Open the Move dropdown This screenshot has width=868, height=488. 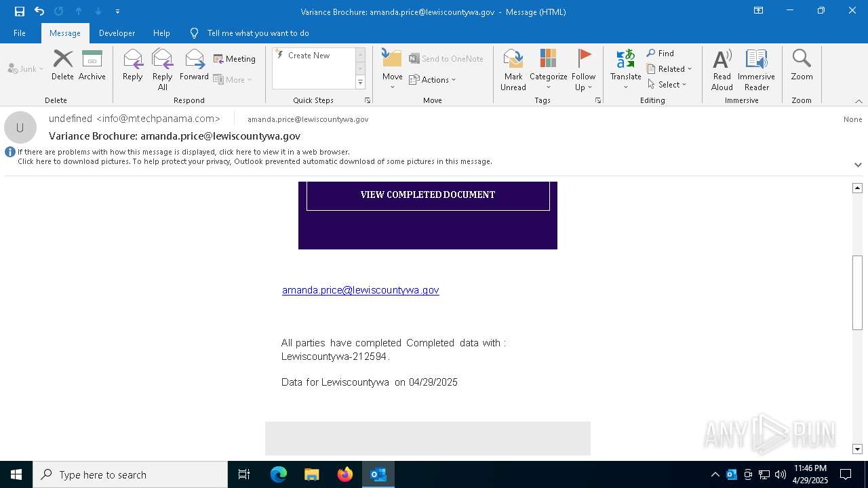coord(392,69)
